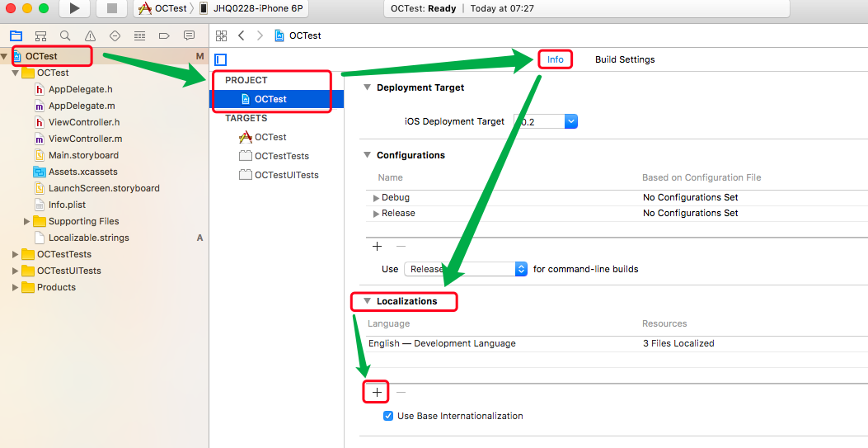
Task: Click the Debug No Configurations Set cell
Action: click(690, 197)
